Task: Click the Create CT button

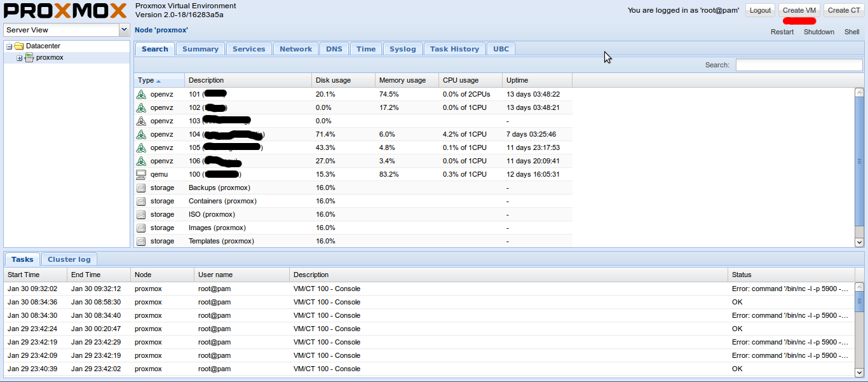Action: point(843,10)
